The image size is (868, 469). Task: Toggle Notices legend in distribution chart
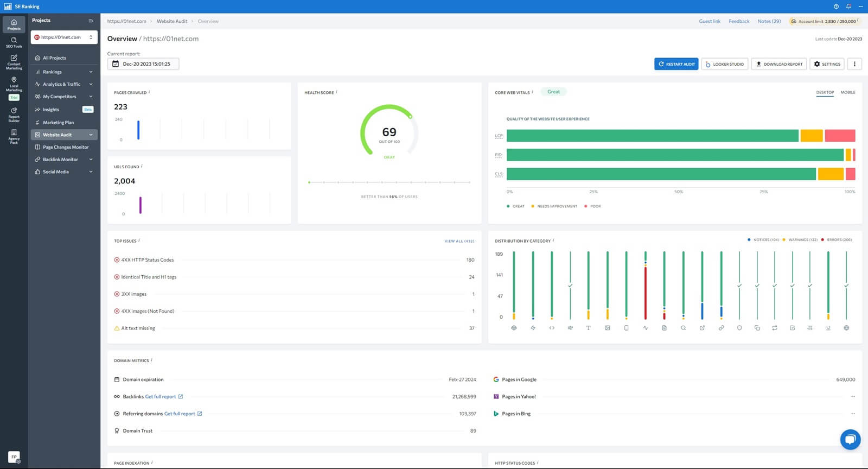(x=763, y=239)
